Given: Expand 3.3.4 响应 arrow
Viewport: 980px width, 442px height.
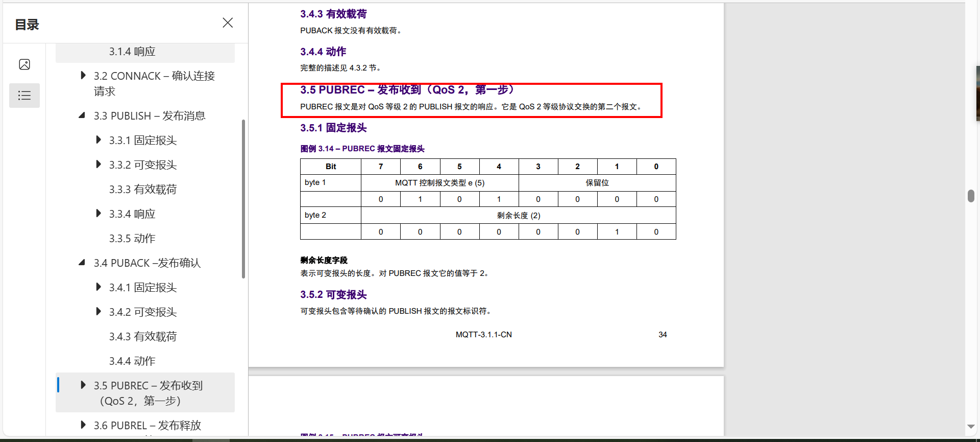Looking at the screenshot, I should 99,213.
